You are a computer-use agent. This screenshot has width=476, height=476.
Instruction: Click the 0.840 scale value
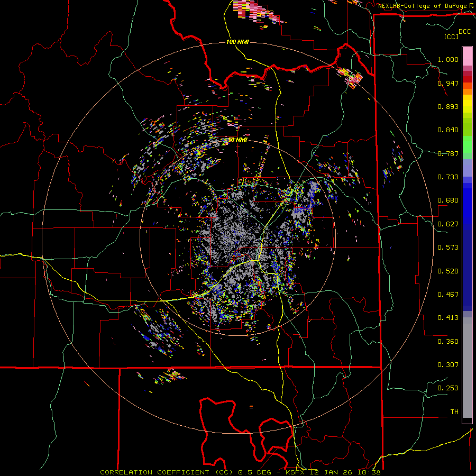click(x=448, y=130)
